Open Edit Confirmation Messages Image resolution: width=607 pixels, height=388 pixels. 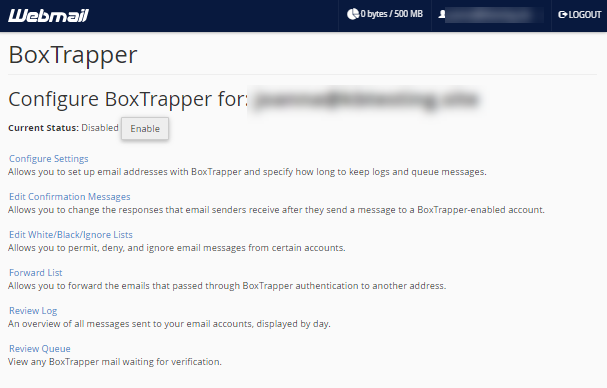(x=70, y=197)
